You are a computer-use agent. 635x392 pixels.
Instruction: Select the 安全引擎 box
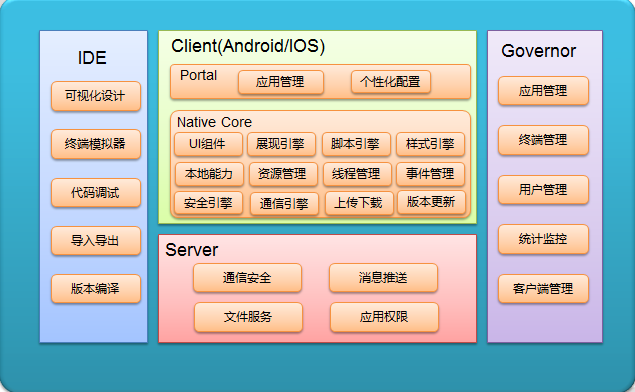pos(209,203)
